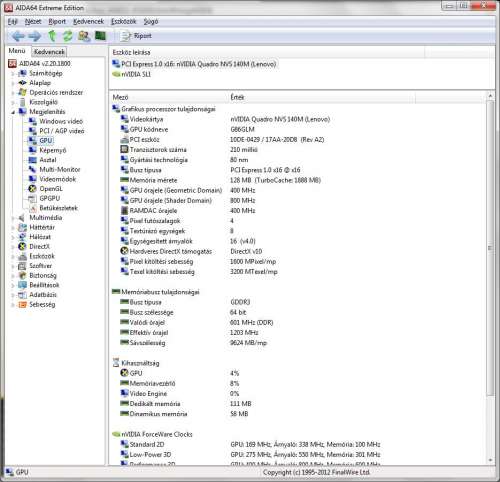
Task: Select Windows videó in the tree
Action: pyautogui.click(x=61, y=121)
